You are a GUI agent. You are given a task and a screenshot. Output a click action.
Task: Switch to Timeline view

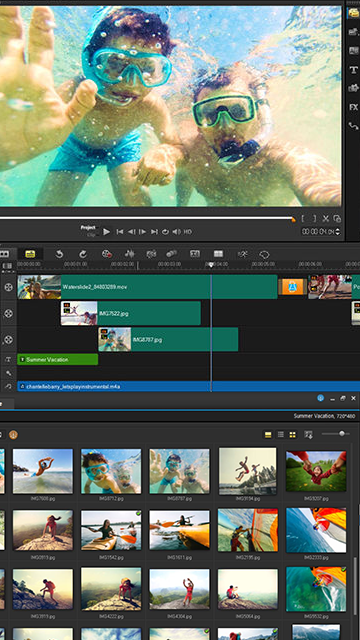pos(30,254)
